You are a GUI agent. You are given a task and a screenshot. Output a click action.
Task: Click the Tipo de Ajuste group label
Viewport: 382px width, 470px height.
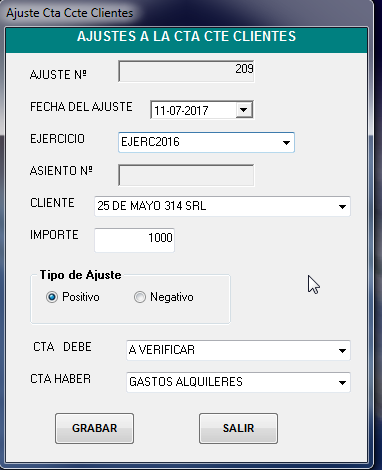80,275
